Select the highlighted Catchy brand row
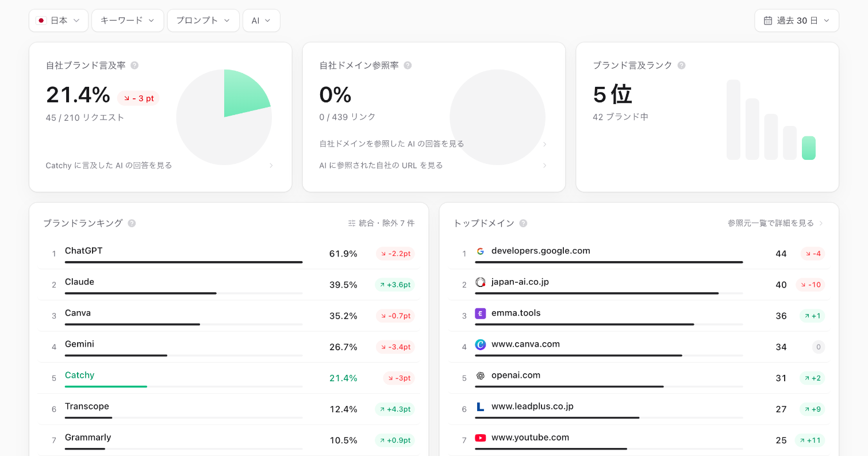Screen dimensions: 868x456 point(229,378)
